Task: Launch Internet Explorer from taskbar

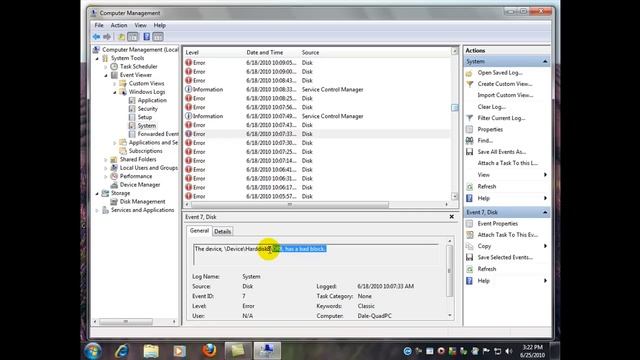Action: tap(122, 351)
